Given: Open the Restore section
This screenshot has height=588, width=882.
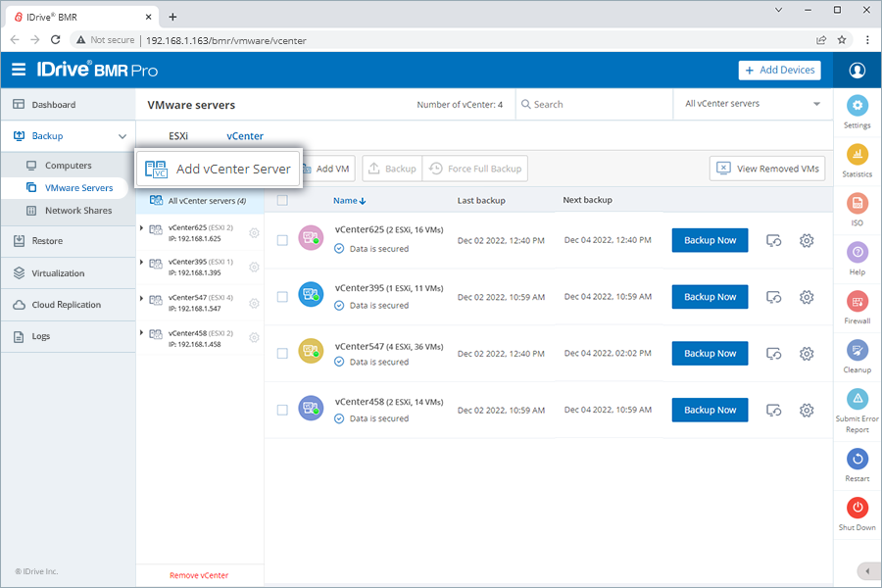Looking at the screenshot, I should coord(68,241).
